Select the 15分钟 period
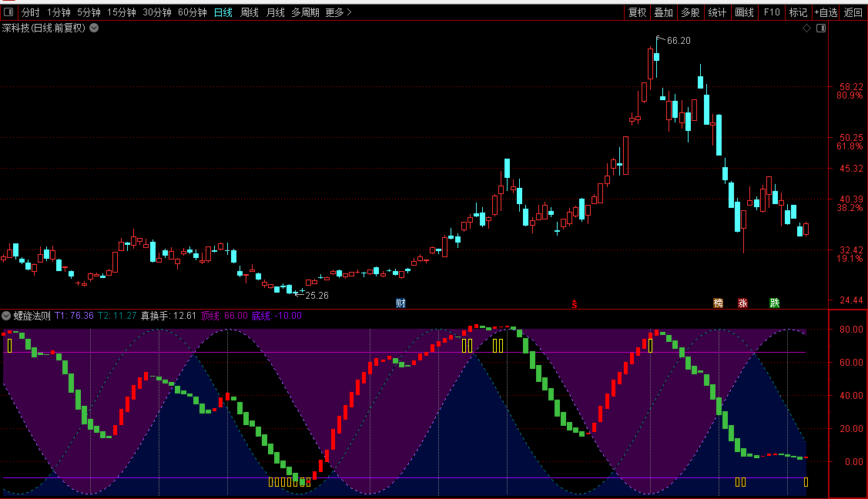Screen dimensions: 868x499 pos(121,12)
